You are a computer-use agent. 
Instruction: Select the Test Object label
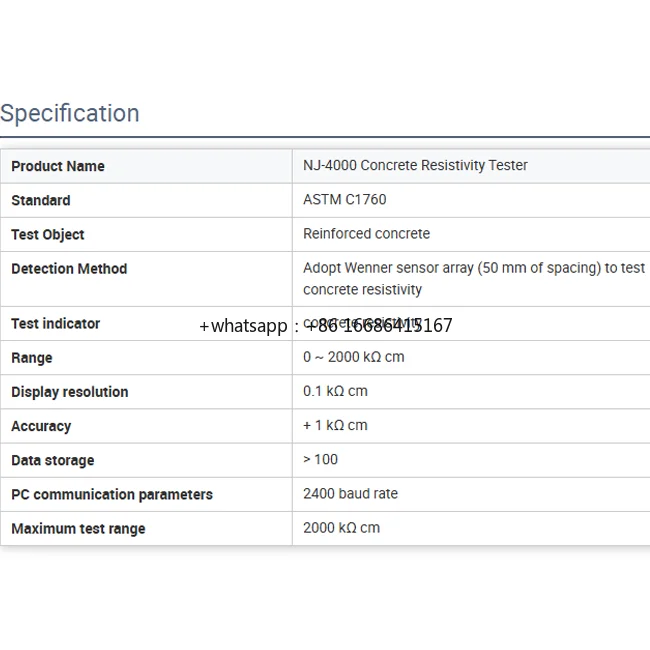pyautogui.click(x=48, y=234)
